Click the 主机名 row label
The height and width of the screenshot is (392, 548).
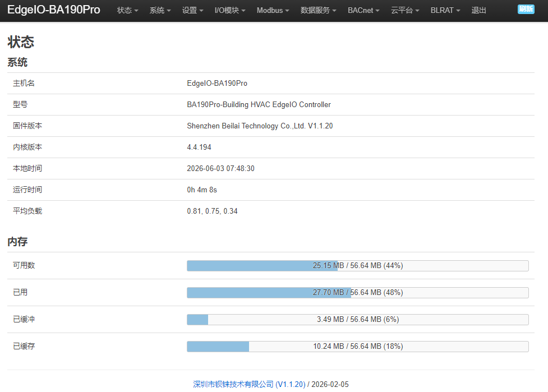pyautogui.click(x=24, y=83)
